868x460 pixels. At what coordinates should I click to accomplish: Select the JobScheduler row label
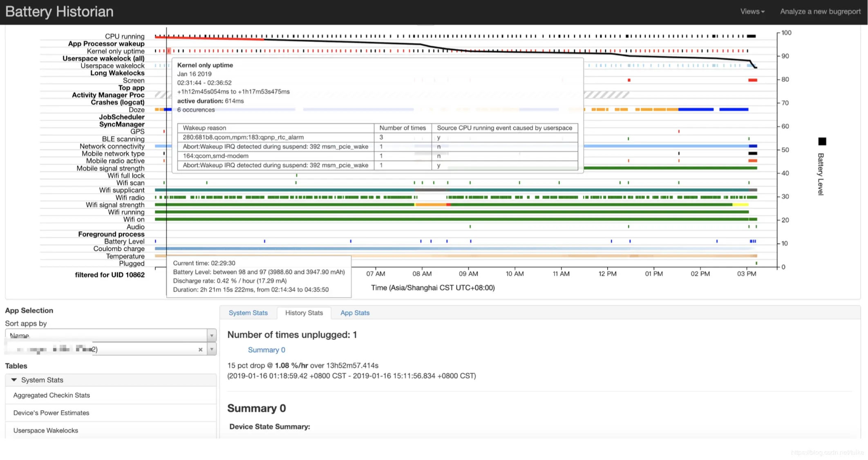pyautogui.click(x=122, y=117)
